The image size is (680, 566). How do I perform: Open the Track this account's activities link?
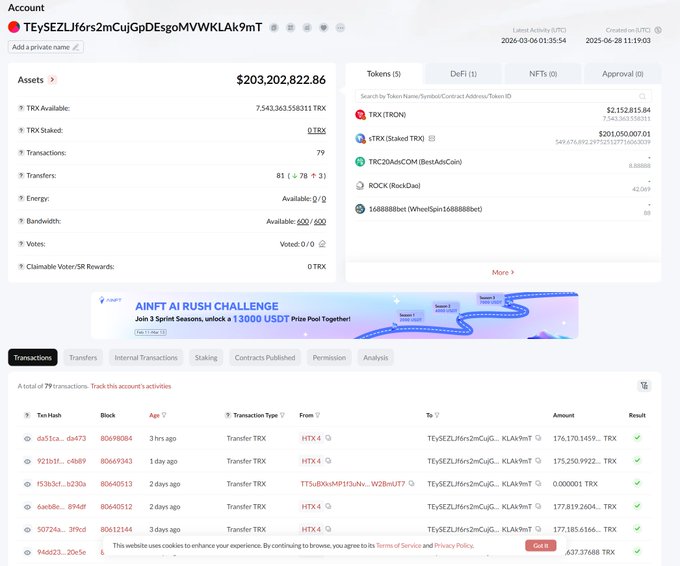click(131, 385)
